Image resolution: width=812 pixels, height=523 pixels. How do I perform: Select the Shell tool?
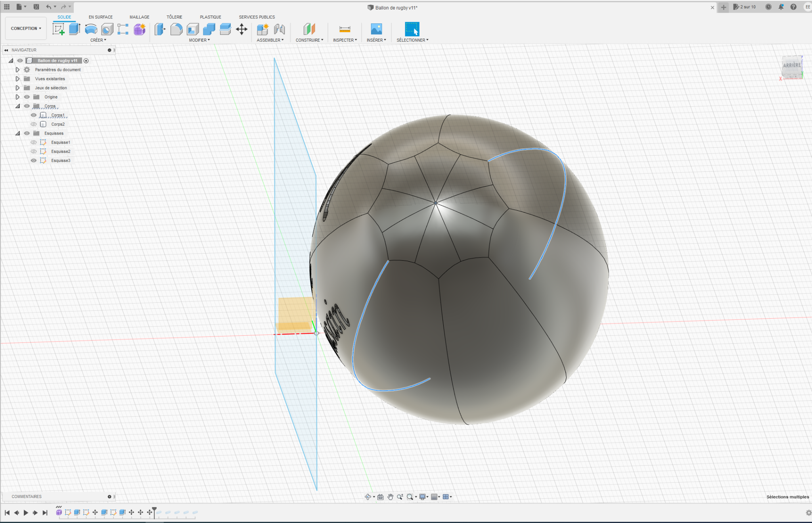click(x=193, y=29)
